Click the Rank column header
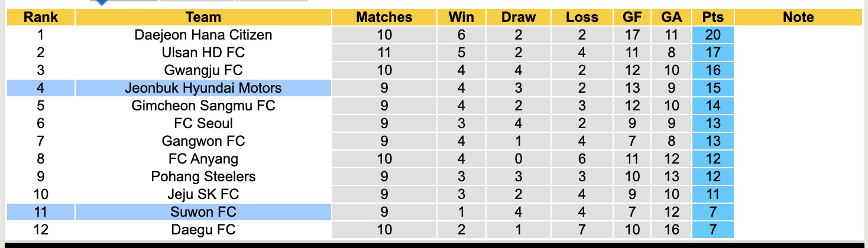The image size is (868, 248). point(40,17)
